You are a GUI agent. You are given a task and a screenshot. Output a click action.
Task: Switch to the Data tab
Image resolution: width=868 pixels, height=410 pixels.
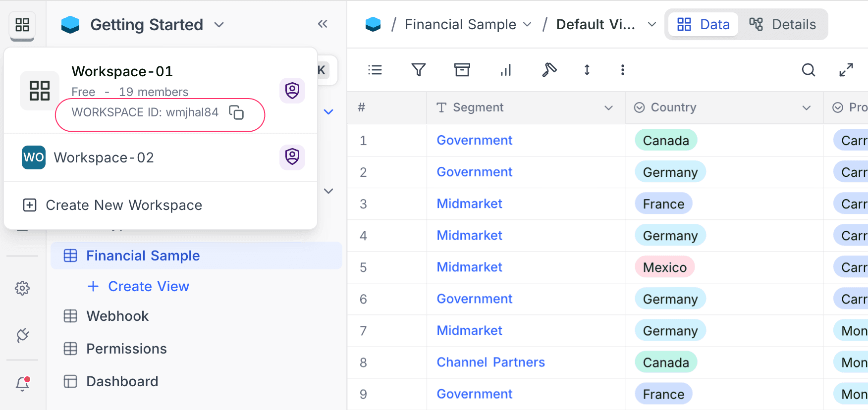point(704,24)
